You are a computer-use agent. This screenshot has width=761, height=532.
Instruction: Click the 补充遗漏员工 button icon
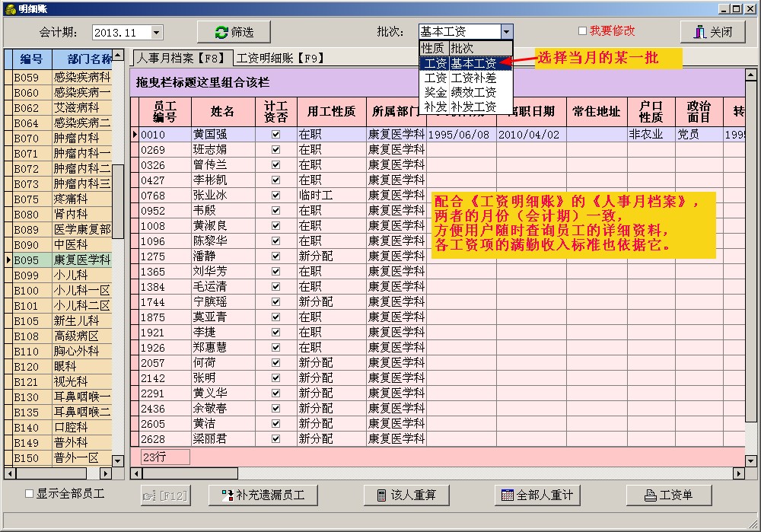pos(227,495)
